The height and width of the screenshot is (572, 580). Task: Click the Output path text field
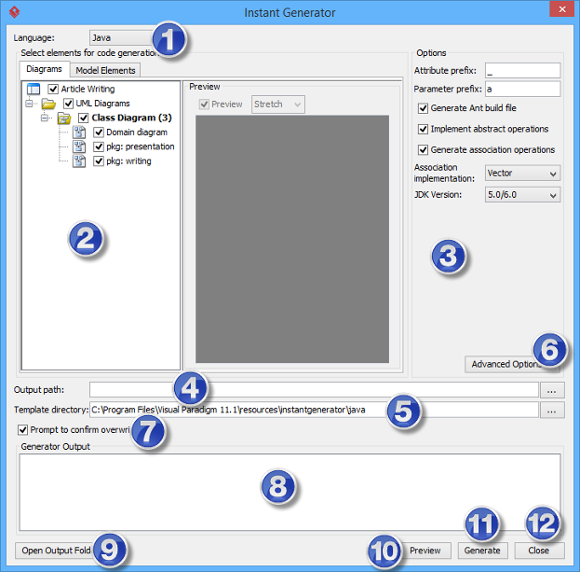coord(314,390)
